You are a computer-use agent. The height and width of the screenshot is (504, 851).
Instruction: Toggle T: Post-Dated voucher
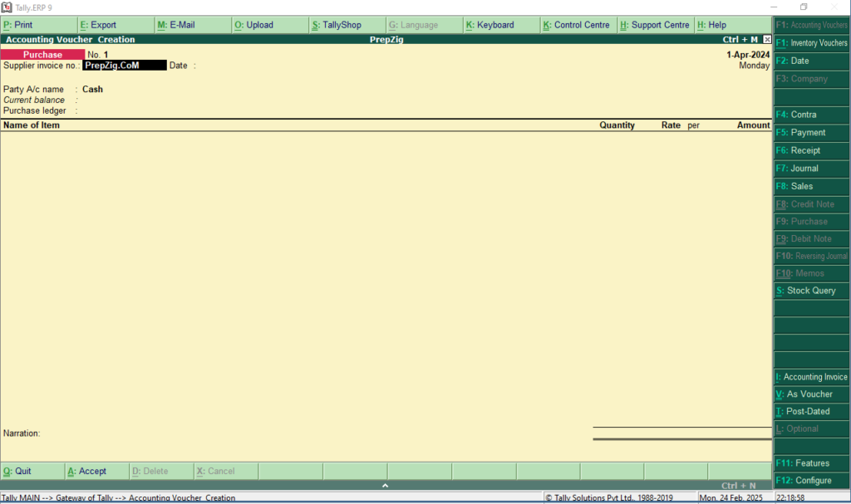(x=811, y=412)
